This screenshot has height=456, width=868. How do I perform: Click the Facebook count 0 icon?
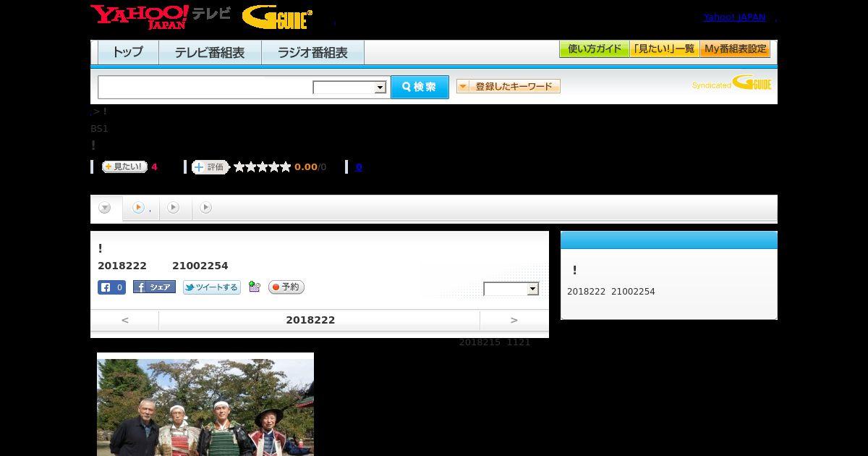point(112,287)
